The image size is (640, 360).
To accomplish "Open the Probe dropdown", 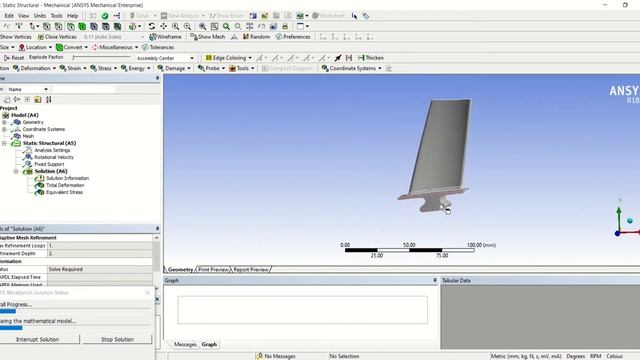I will (211, 68).
